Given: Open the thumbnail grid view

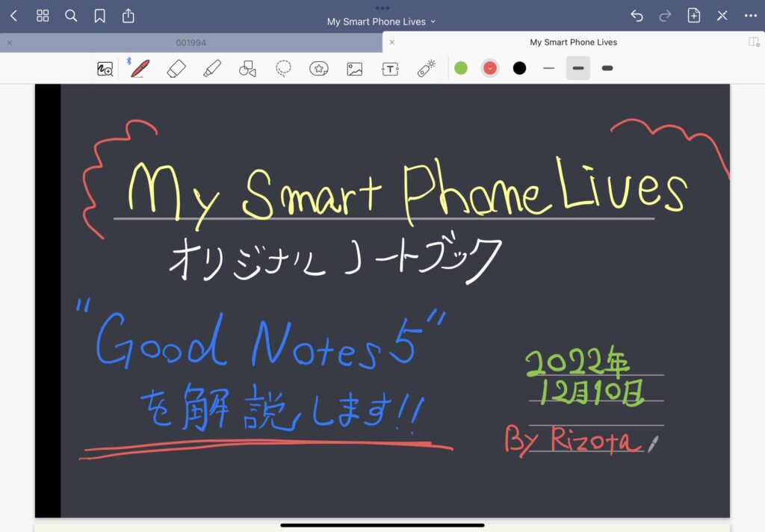Looking at the screenshot, I should [43, 16].
